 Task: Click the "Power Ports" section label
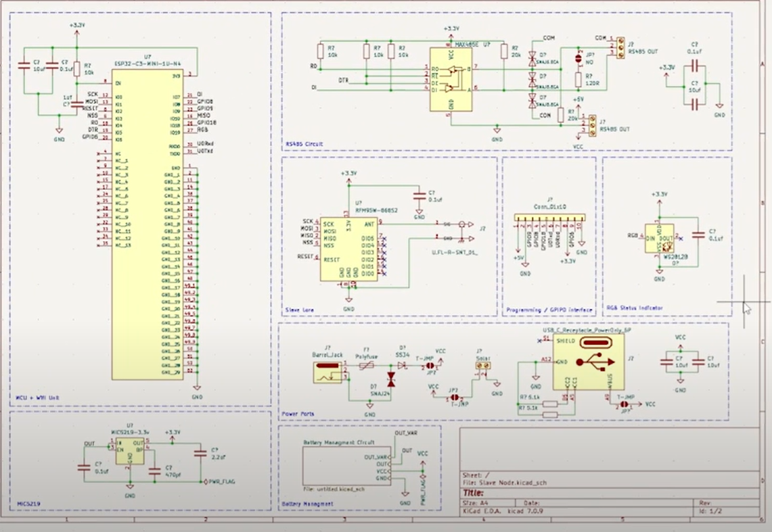[x=299, y=414]
